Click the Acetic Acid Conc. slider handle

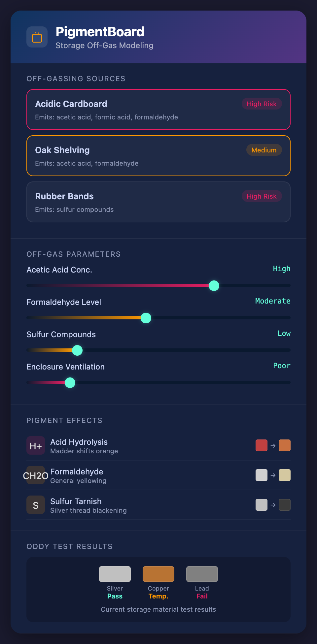tap(214, 285)
